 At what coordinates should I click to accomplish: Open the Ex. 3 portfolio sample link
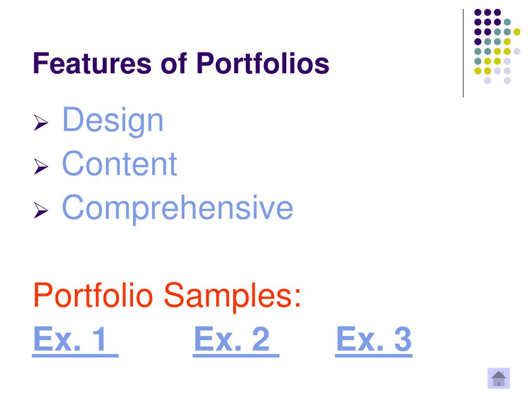tap(374, 340)
